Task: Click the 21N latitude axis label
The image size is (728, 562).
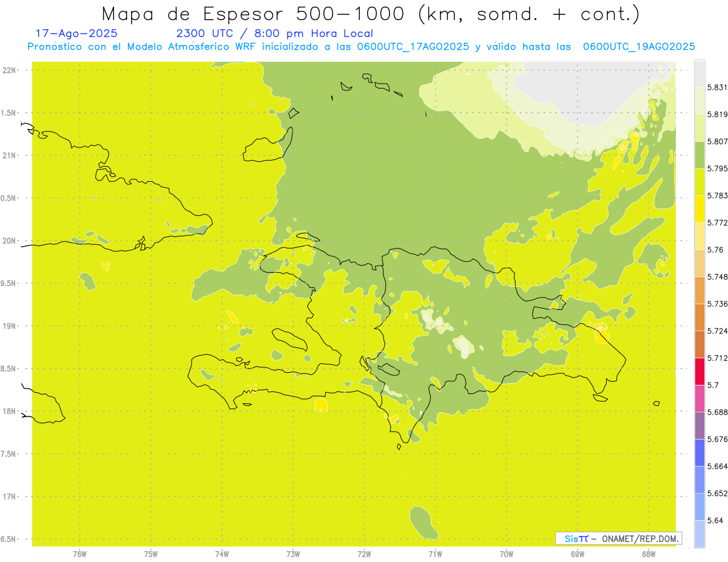Action: tap(8, 155)
